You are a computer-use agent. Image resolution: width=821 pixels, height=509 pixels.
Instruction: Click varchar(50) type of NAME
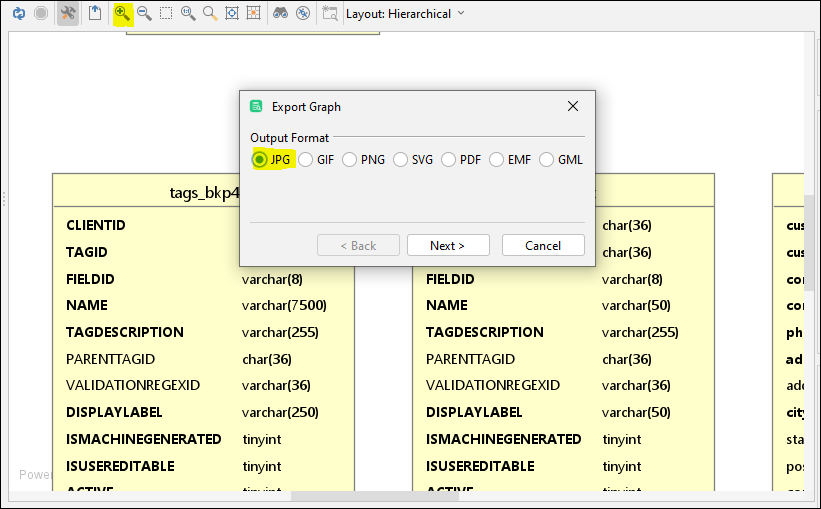(636, 305)
